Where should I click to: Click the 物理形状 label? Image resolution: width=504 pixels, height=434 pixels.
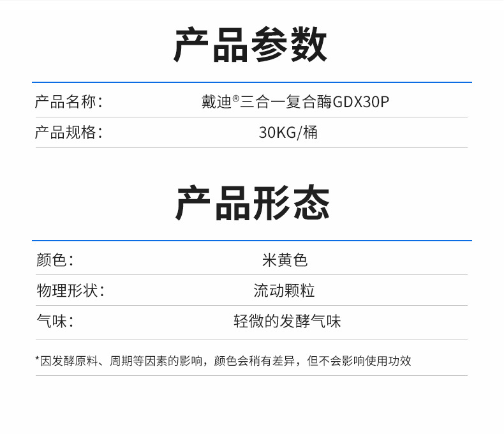click(x=70, y=290)
